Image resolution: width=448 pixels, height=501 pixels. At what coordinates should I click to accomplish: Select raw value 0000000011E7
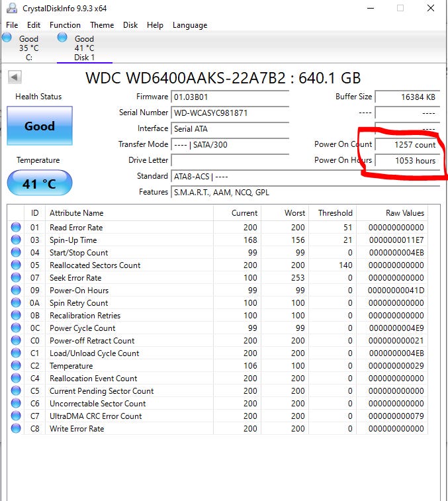(x=396, y=240)
